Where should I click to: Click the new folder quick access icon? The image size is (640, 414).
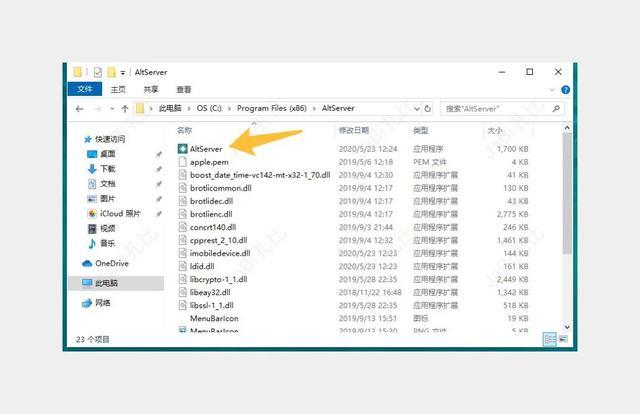pyautogui.click(x=111, y=72)
